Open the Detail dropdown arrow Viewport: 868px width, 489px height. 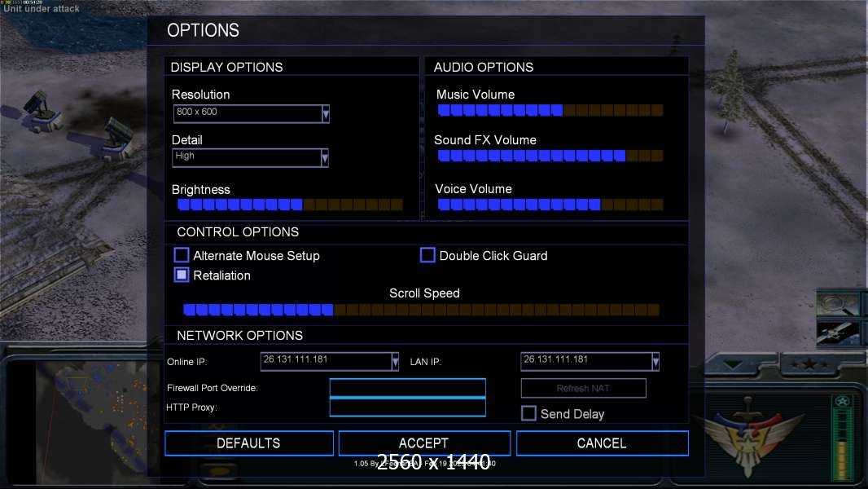(x=325, y=158)
